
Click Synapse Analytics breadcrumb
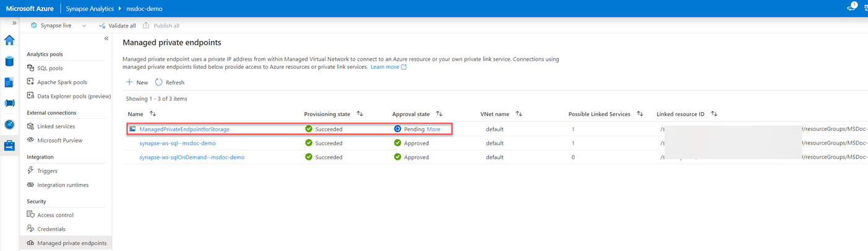[88, 9]
